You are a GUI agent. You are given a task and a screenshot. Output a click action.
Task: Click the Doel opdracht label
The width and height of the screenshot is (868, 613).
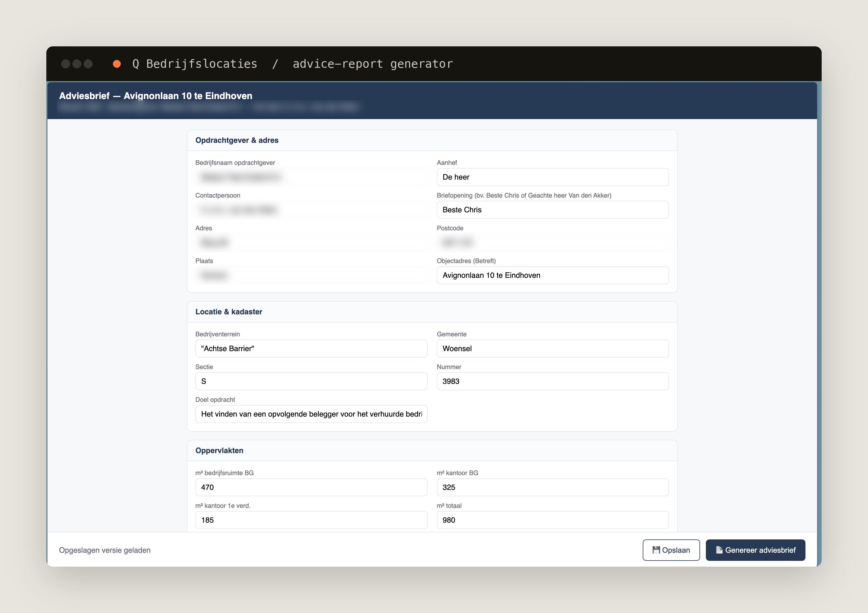(x=215, y=400)
